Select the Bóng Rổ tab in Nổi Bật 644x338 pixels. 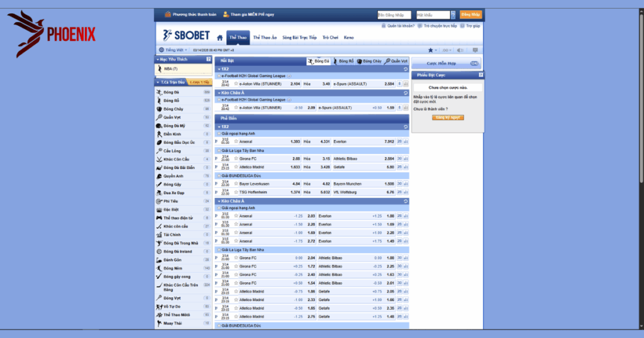click(343, 61)
